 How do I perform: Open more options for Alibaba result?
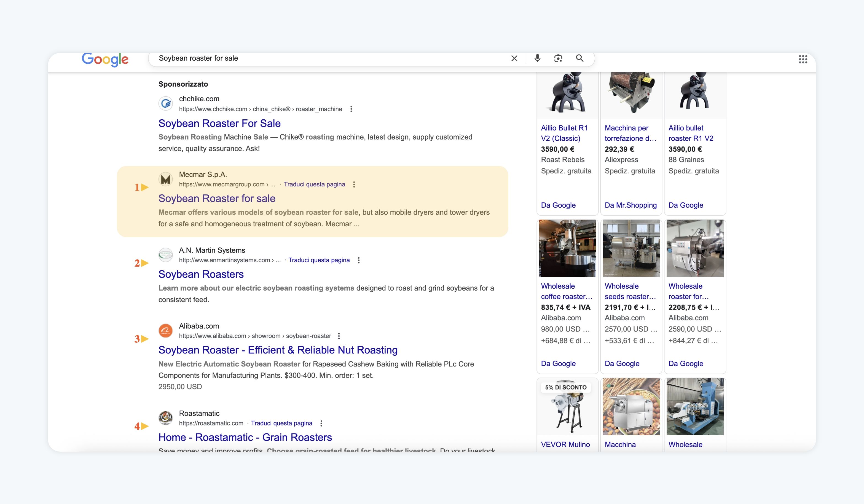[x=339, y=336]
